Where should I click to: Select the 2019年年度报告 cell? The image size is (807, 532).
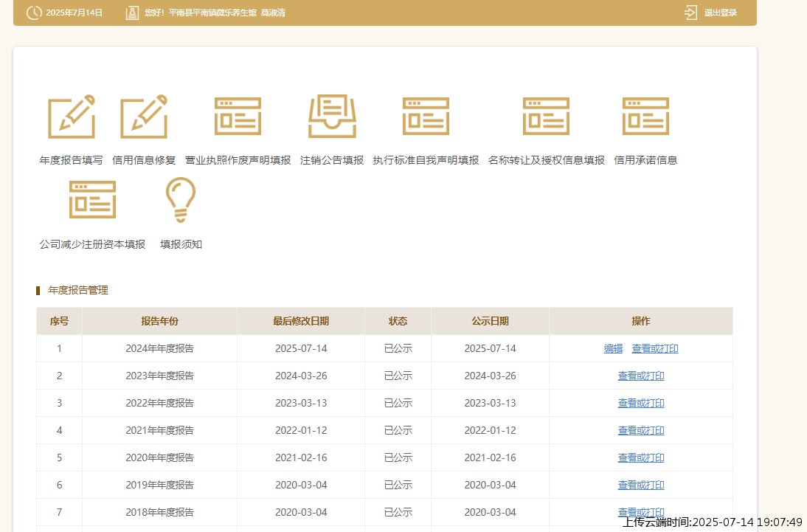[x=159, y=485]
